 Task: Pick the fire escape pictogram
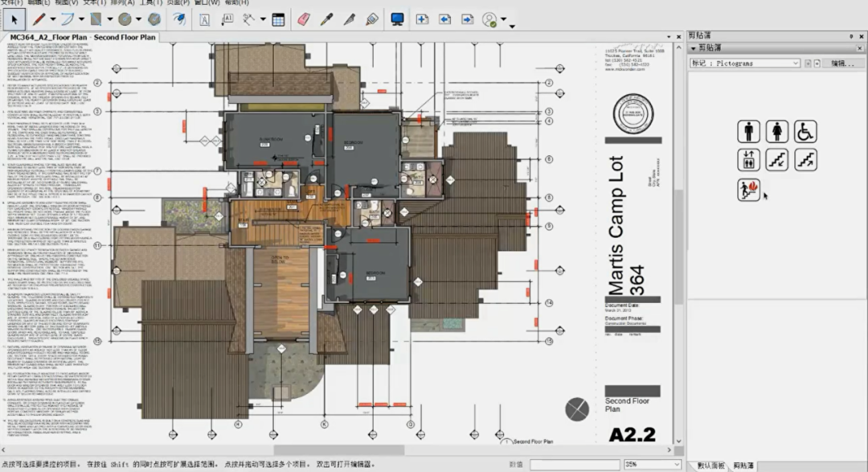748,190
